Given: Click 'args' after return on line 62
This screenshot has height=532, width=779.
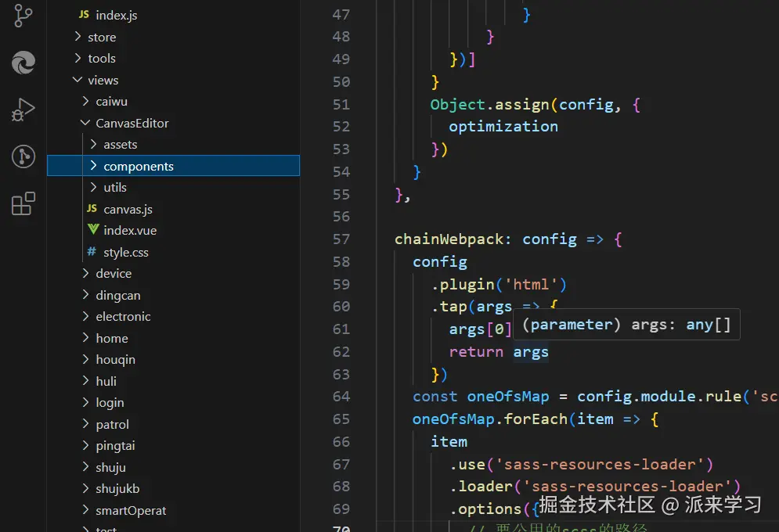Looking at the screenshot, I should pos(531,352).
